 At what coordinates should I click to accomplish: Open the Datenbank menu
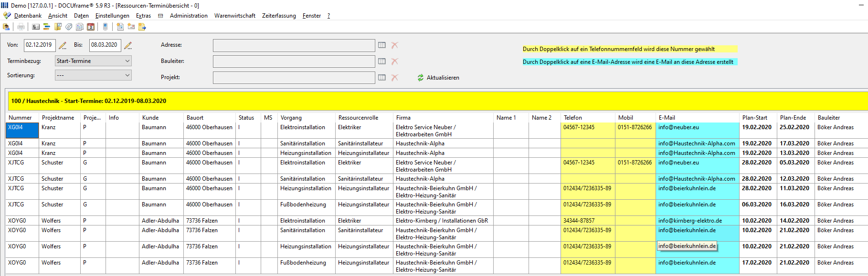pos(28,16)
